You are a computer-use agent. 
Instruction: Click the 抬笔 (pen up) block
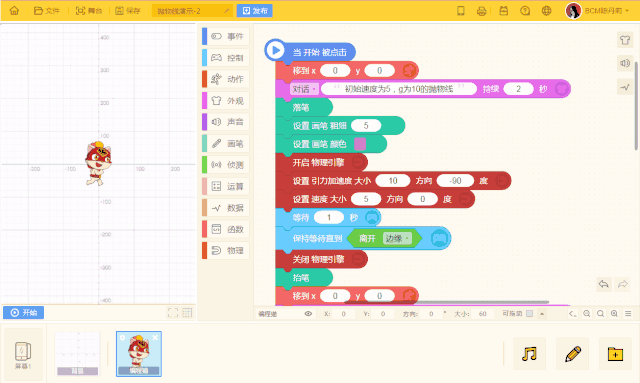click(304, 278)
